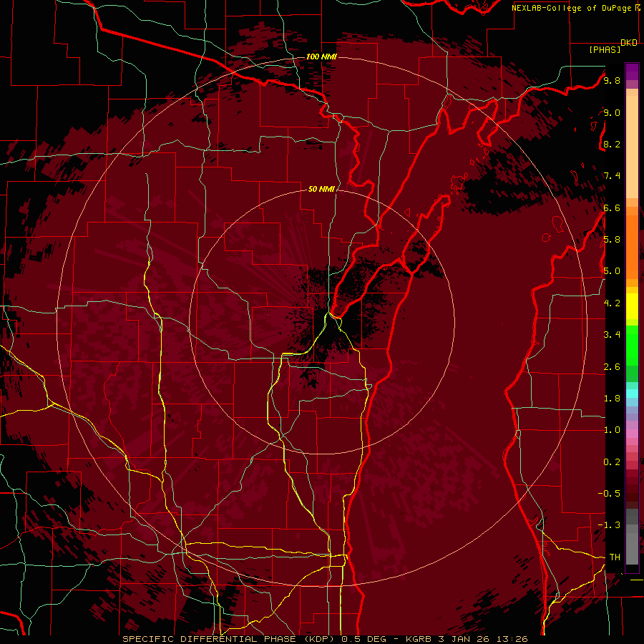The image size is (644, 644).
Task: Select the 3.4 legend value
Action: click(612, 334)
